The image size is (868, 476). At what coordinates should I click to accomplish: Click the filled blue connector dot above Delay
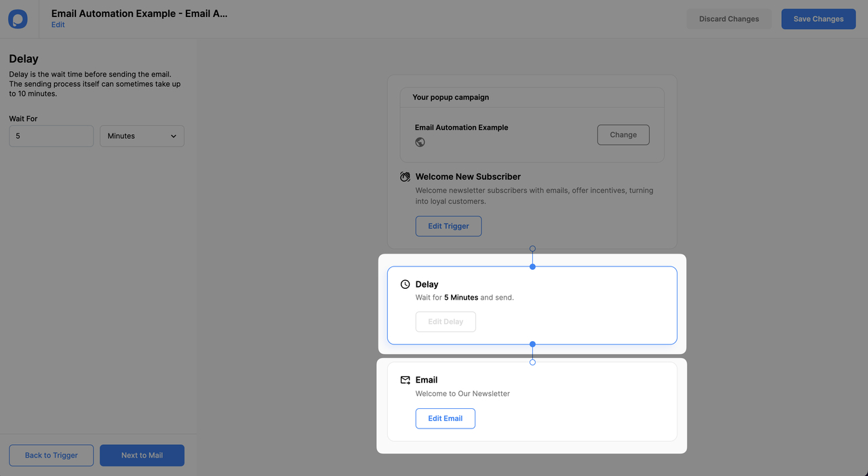[x=532, y=266]
